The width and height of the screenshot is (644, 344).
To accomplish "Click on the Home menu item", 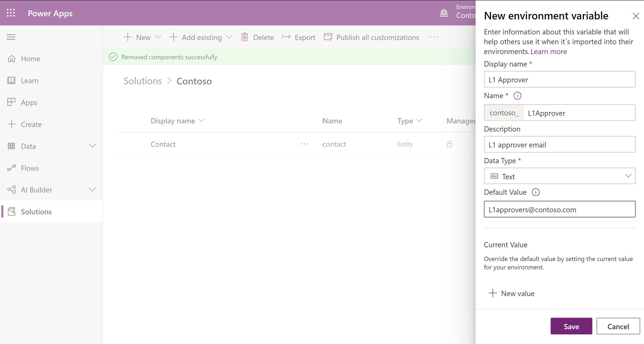I will (31, 58).
